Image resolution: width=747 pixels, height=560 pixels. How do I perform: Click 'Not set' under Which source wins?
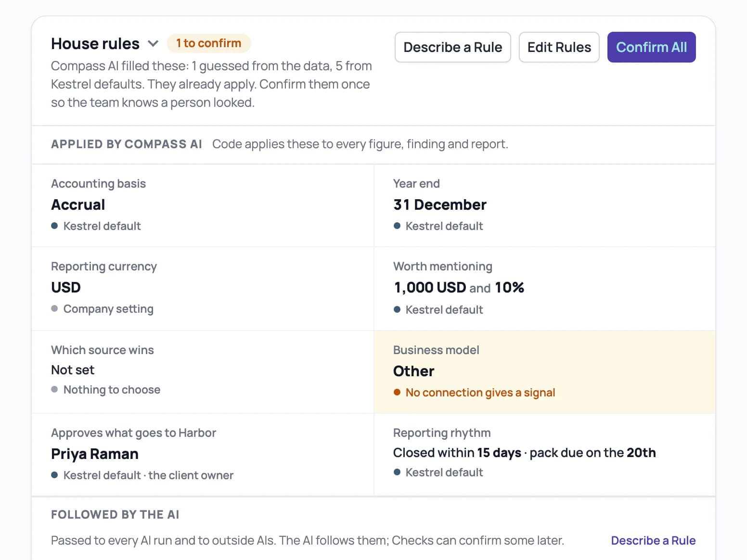(73, 370)
